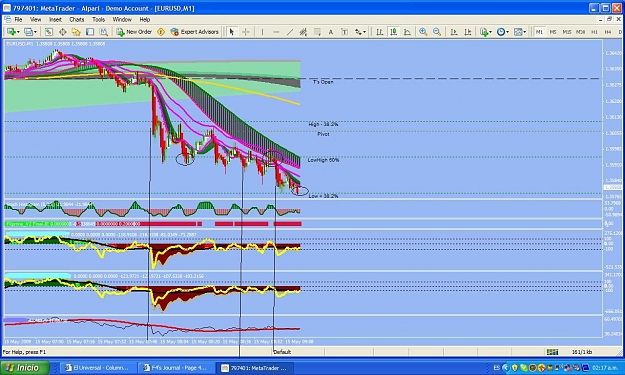
Task: Click the Expert Advisors button
Action: point(195,32)
